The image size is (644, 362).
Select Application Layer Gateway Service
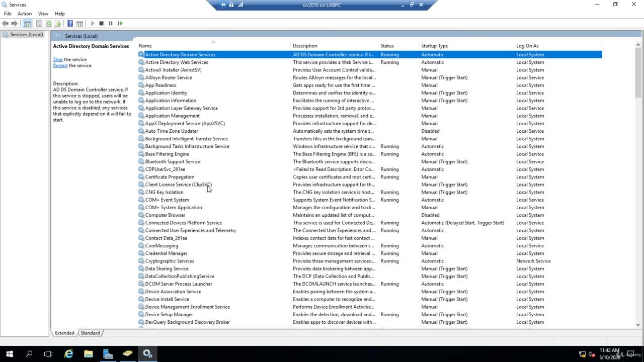tap(181, 108)
